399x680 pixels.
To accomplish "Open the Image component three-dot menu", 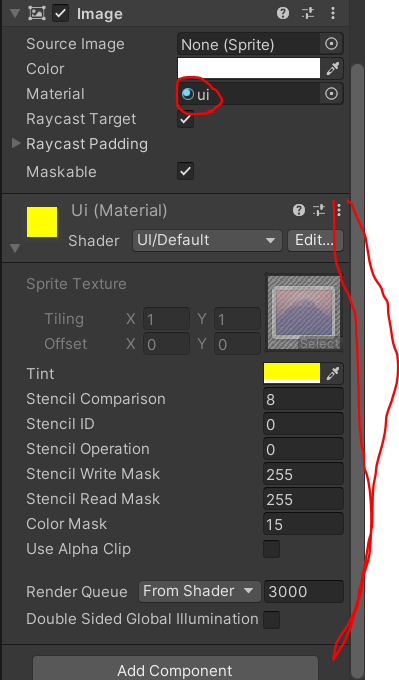I will [333, 13].
